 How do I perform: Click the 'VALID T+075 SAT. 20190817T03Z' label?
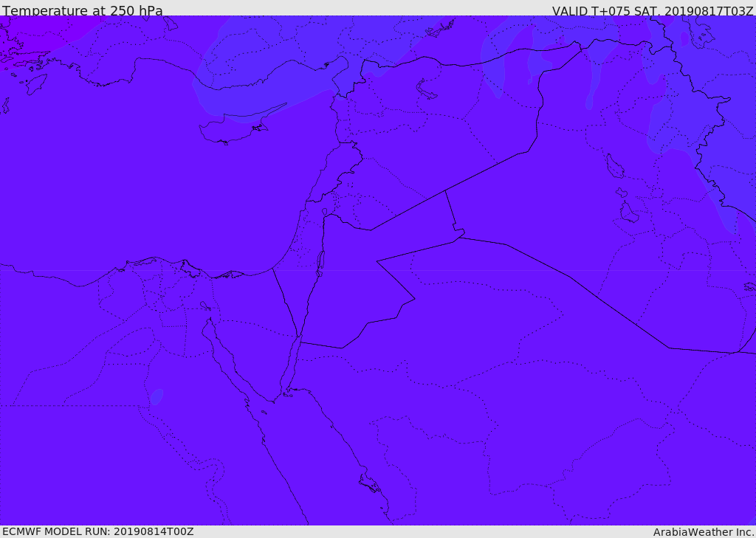click(653, 11)
